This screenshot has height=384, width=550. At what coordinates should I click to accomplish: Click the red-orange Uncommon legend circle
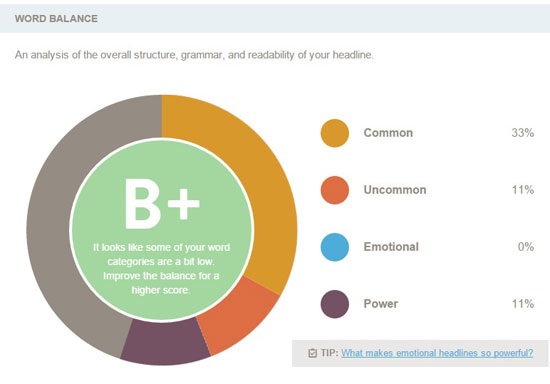pos(335,190)
